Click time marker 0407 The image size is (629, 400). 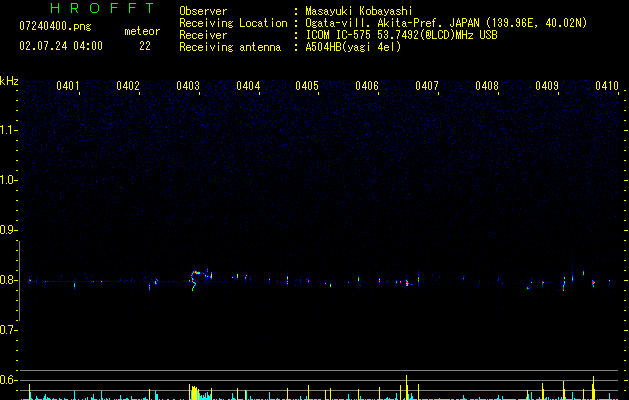tap(427, 86)
